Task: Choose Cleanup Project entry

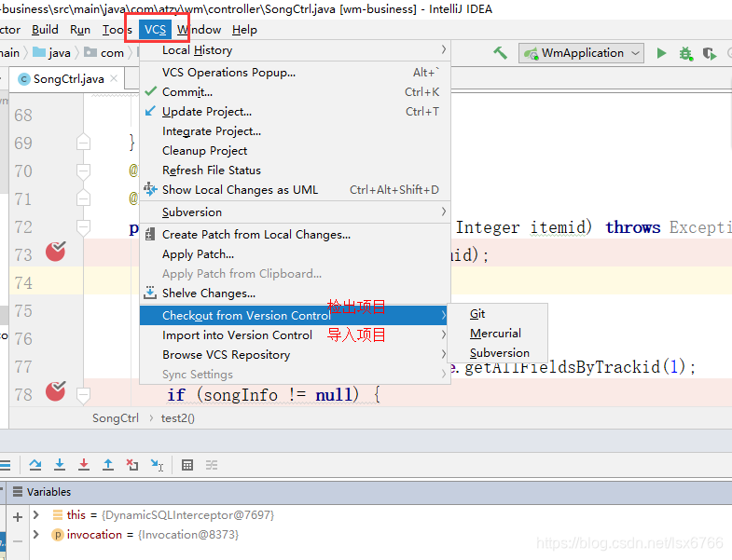Action: click(x=295, y=151)
